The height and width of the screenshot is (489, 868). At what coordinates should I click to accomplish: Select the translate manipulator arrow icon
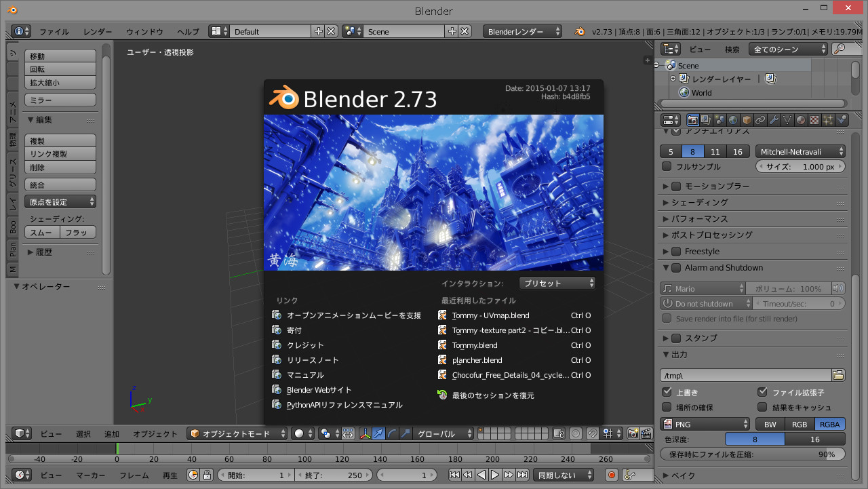378,433
